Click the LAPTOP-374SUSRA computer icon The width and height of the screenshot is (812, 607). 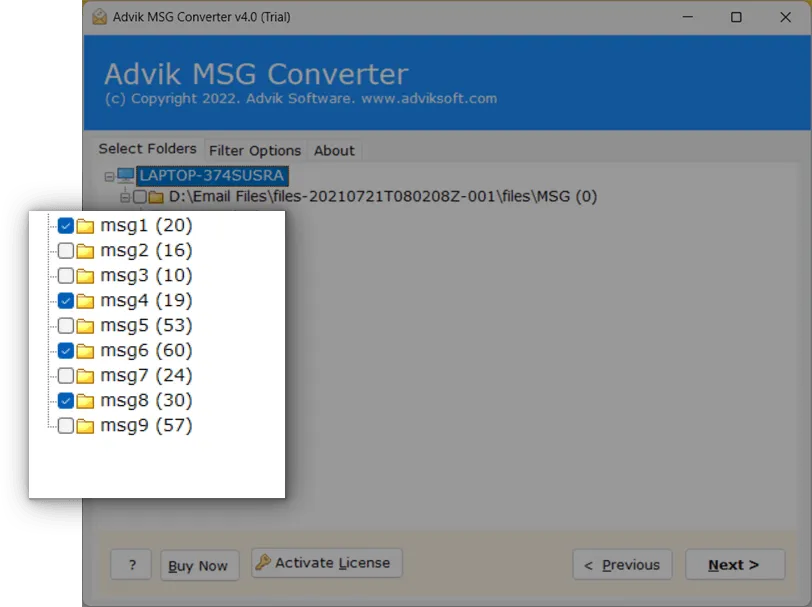pyautogui.click(x=125, y=176)
